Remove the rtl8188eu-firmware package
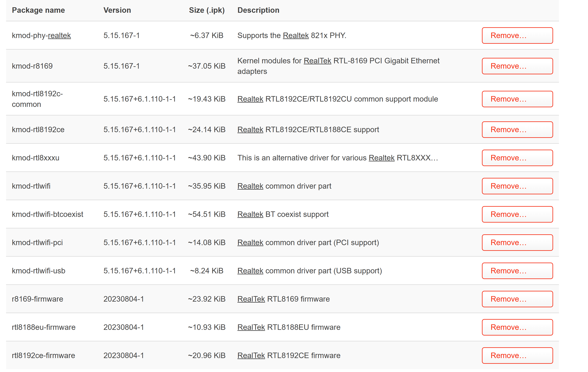 click(517, 327)
